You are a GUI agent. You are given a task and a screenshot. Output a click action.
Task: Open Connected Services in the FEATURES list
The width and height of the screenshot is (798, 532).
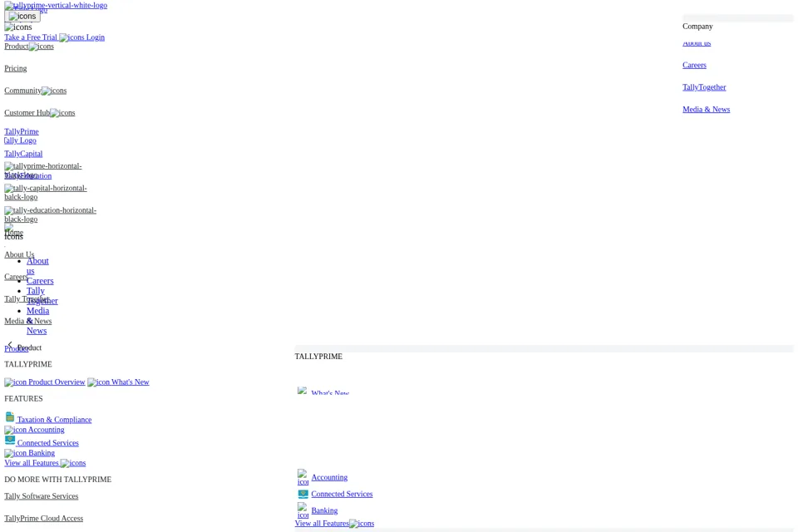48,443
